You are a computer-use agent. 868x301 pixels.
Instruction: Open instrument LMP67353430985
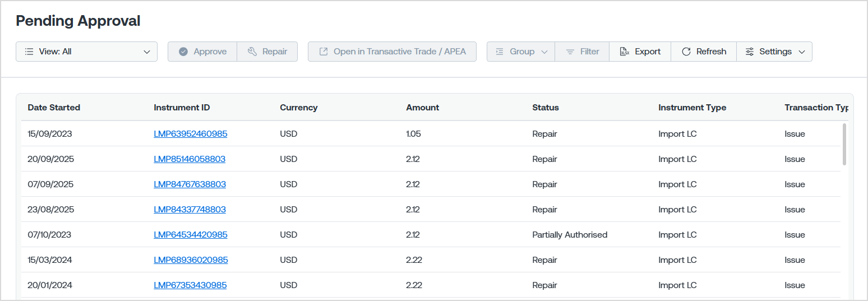(x=190, y=285)
